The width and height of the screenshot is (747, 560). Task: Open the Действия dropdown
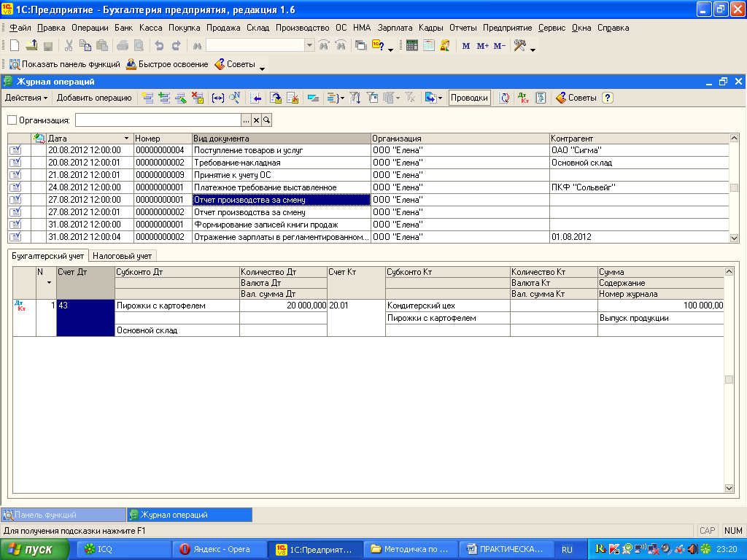click(x=26, y=98)
